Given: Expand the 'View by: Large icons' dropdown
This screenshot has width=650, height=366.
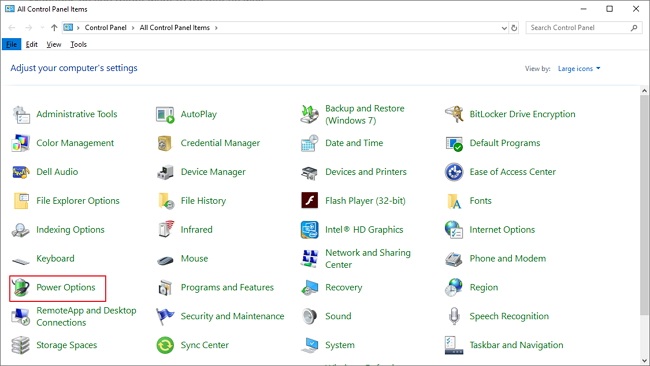Looking at the screenshot, I should coord(579,69).
